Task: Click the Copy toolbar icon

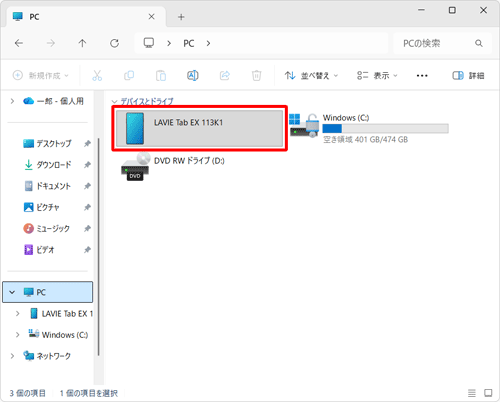Action: pos(129,75)
